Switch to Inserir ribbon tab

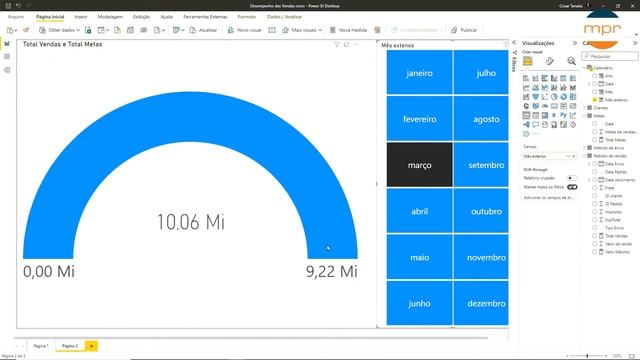tap(80, 17)
